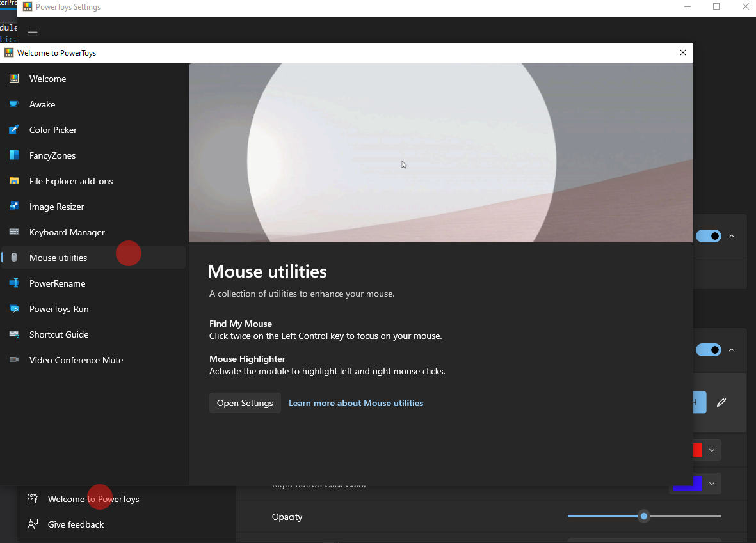Click the Welcome to PowerToys party icon
This screenshot has height=543, width=756.
tap(33, 499)
